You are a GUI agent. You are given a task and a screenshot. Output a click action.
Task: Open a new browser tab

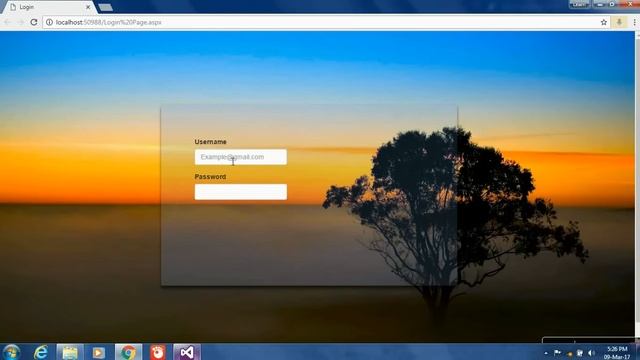(x=105, y=7)
